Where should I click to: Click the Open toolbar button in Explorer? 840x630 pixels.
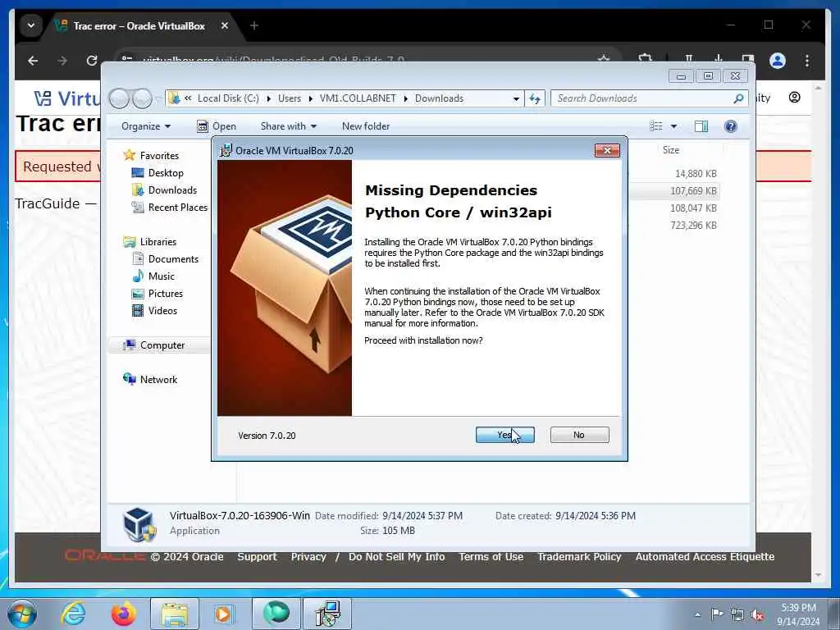click(217, 126)
